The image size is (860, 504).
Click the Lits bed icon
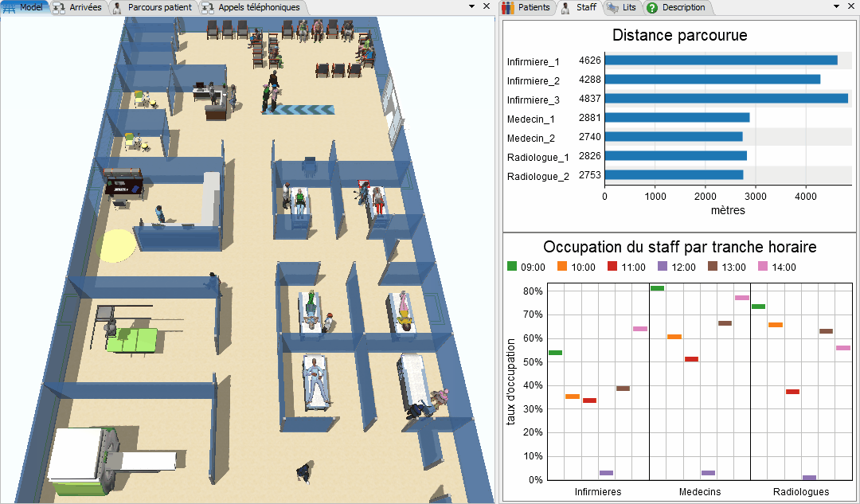(x=612, y=7)
